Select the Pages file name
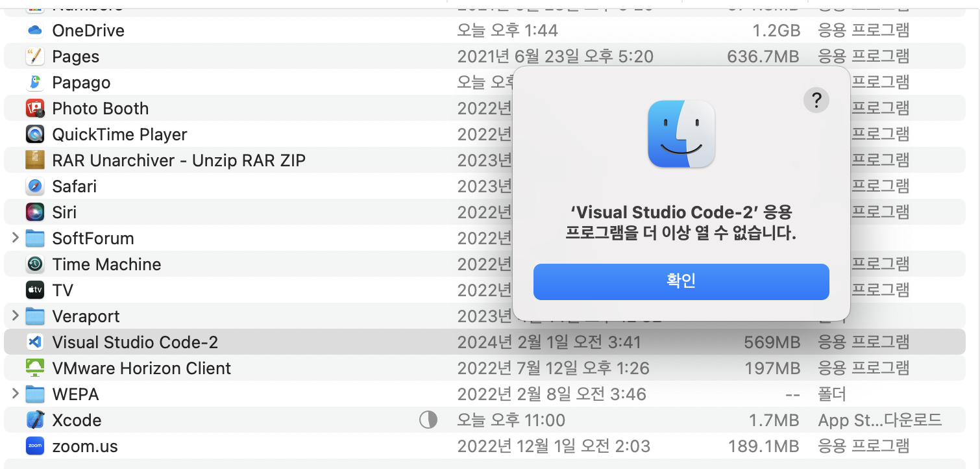 coord(76,57)
